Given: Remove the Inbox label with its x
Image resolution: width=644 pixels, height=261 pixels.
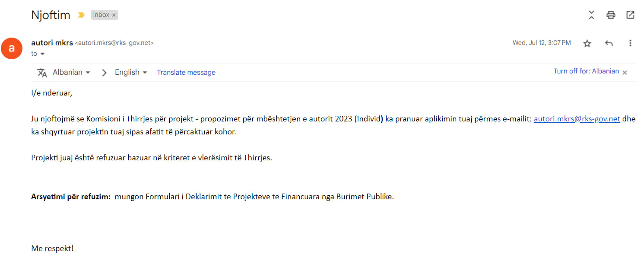Looking at the screenshot, I should 114,15.
